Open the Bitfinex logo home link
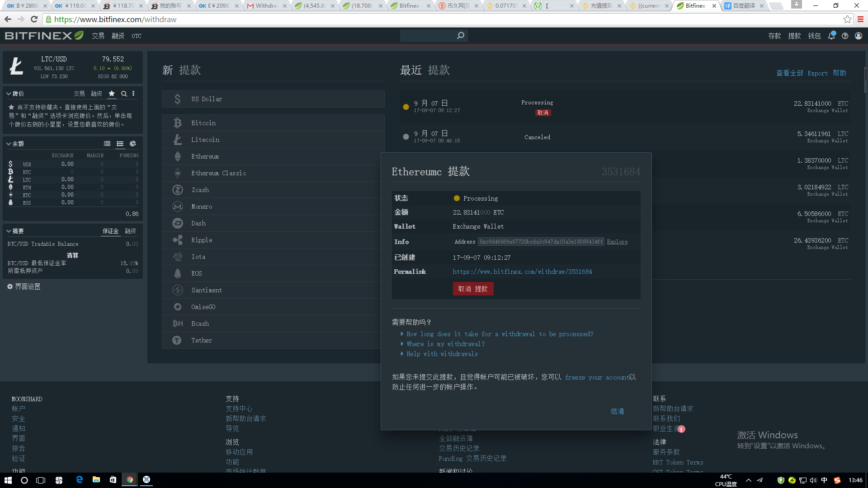Viewport: 868px width, 488px height. click(44, 36)
